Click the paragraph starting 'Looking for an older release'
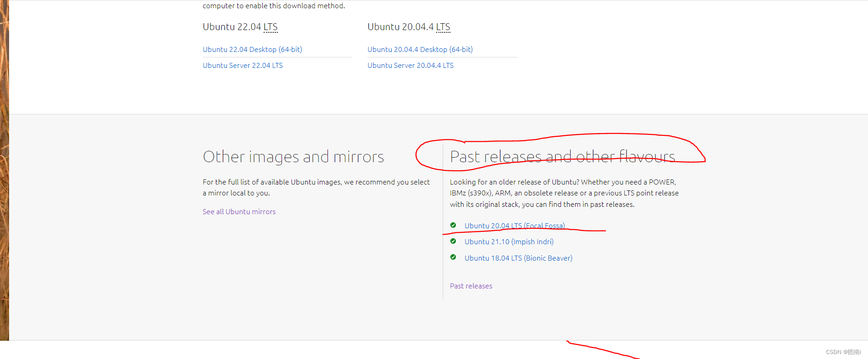 coord(564,193)
